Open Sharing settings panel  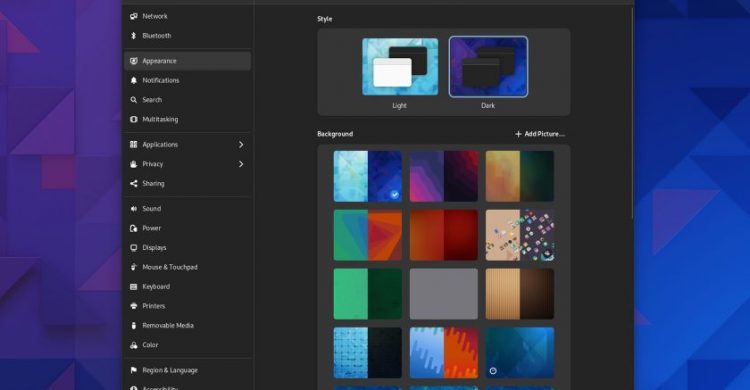(x=187, y=183)
